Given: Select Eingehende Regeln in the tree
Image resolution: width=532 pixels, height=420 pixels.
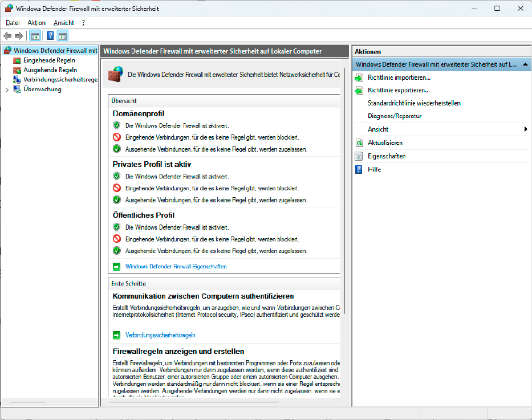Looking at the screenshot, I should coord(49,60).
